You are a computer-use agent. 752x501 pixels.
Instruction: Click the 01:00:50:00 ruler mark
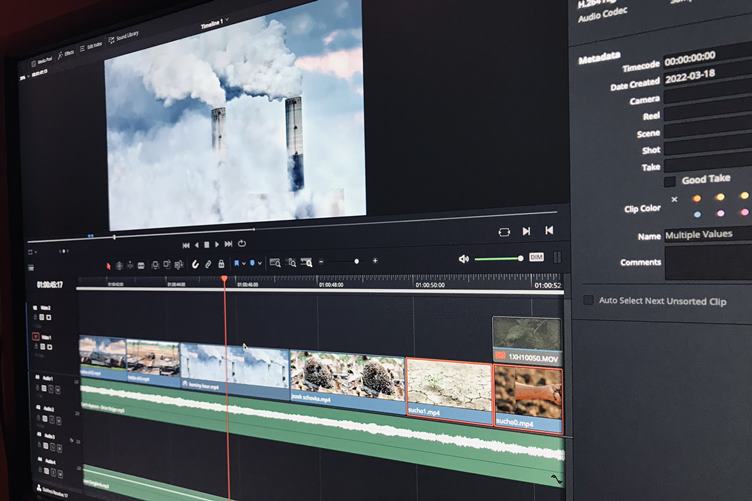(x=430, y=285)
